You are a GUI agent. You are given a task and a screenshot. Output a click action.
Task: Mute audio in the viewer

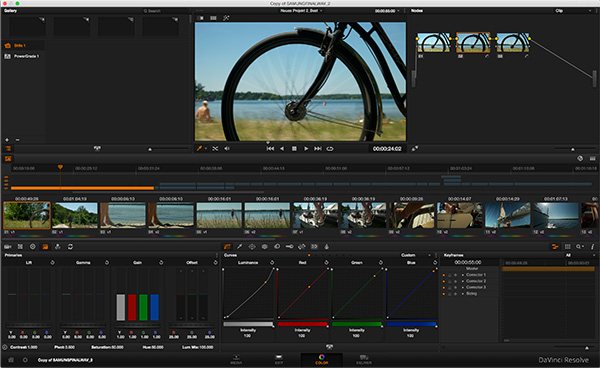pos(227,149)
